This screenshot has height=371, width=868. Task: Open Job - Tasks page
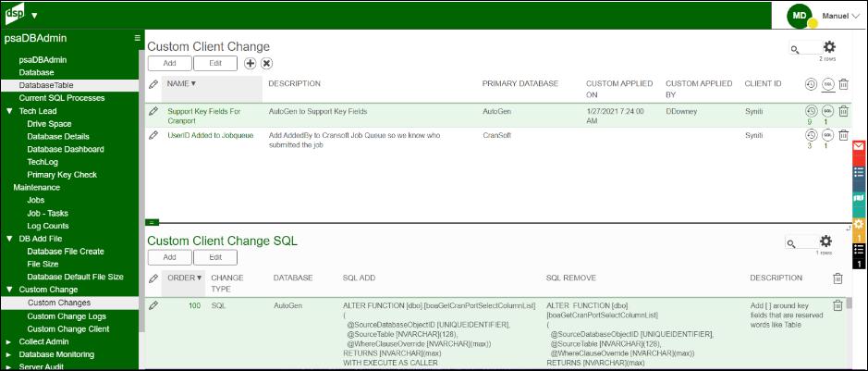pyautogui.click(x=48, y=213)
